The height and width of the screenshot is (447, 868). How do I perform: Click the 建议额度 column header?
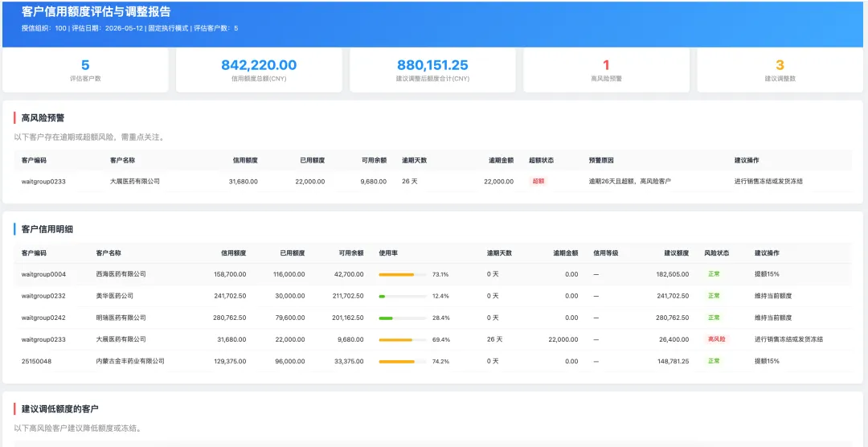point(677,252)
